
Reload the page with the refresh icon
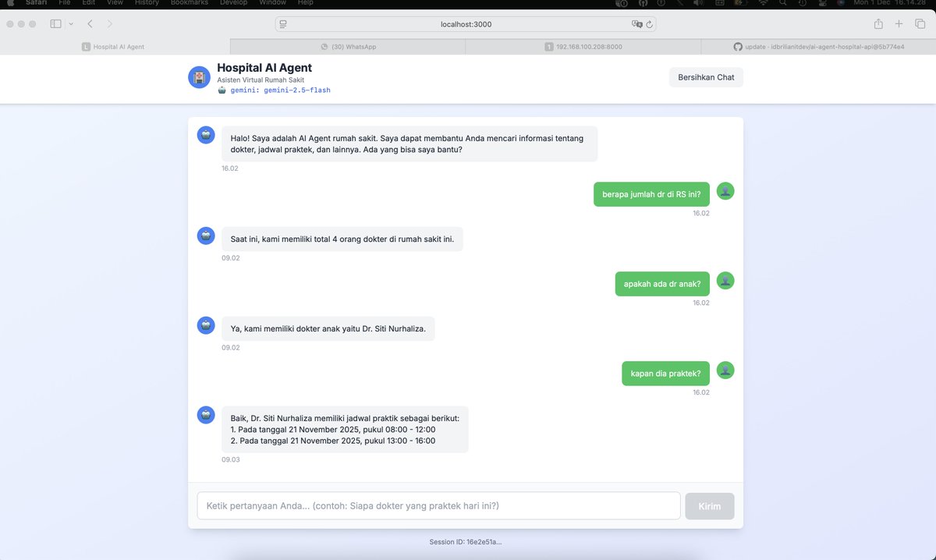(649, 24)
